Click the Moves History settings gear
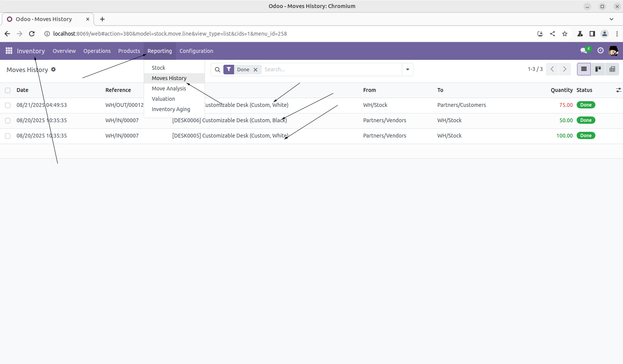Viewport: 623px width, 364px height. coord(54,69)
